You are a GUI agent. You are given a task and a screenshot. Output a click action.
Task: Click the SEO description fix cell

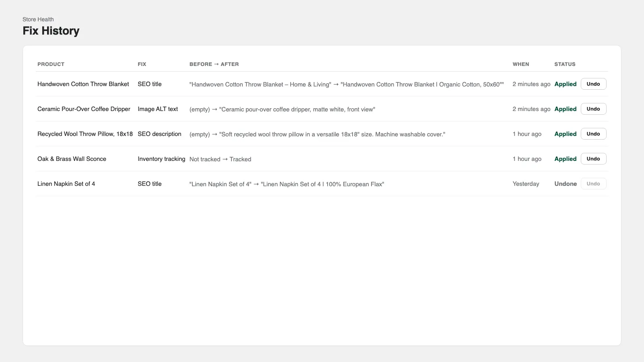click(x=159, y=134)
